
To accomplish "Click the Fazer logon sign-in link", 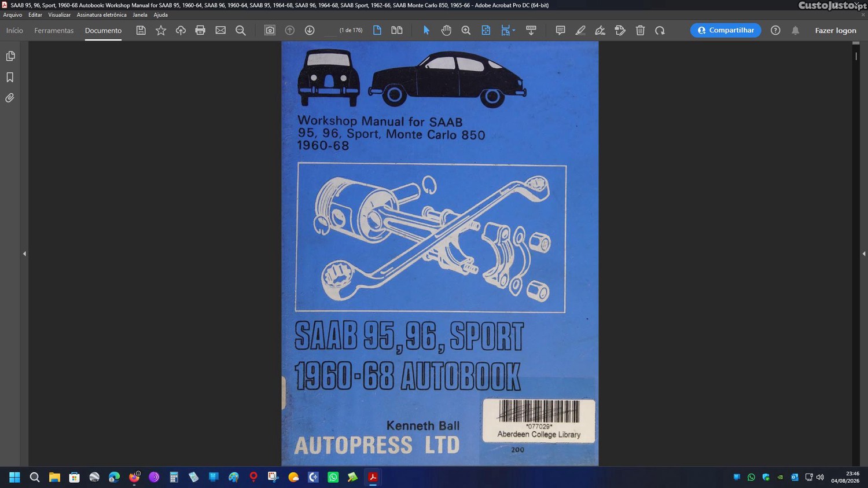I will click(836, 31).
